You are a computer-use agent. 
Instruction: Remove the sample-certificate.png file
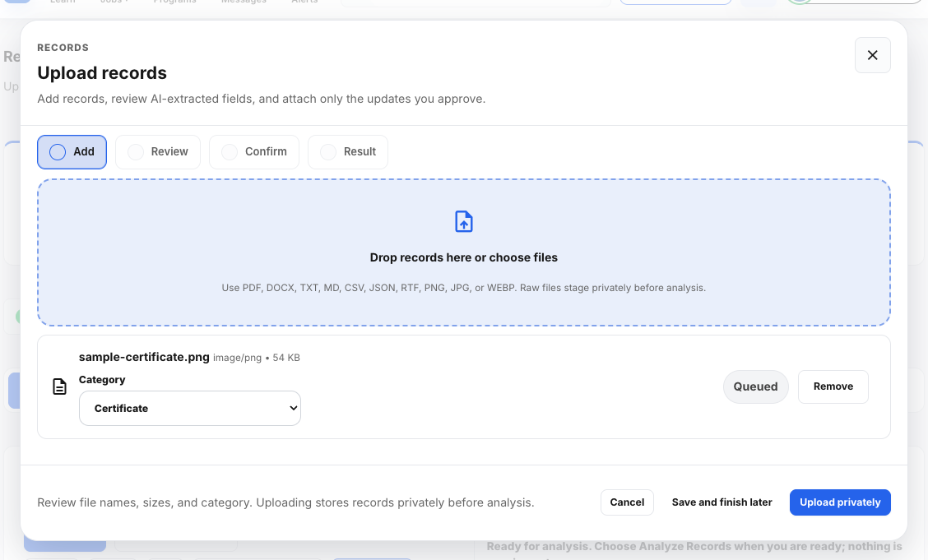(x=833, y=386)
